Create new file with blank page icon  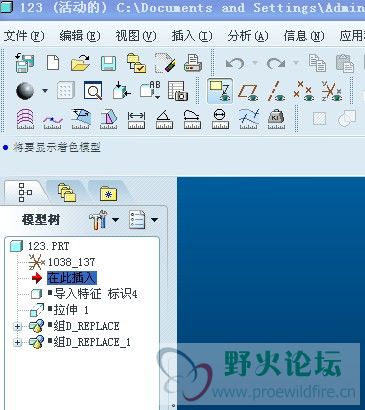point(53,63)
